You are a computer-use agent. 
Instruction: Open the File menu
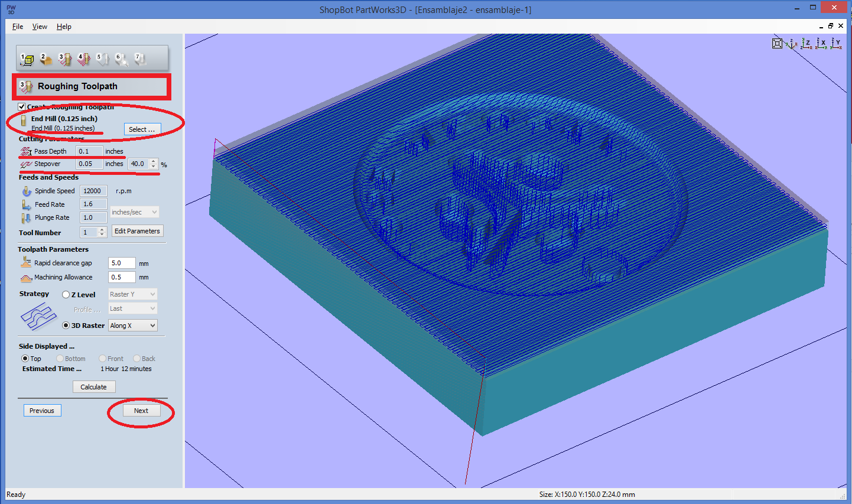[x=18, y=27]
